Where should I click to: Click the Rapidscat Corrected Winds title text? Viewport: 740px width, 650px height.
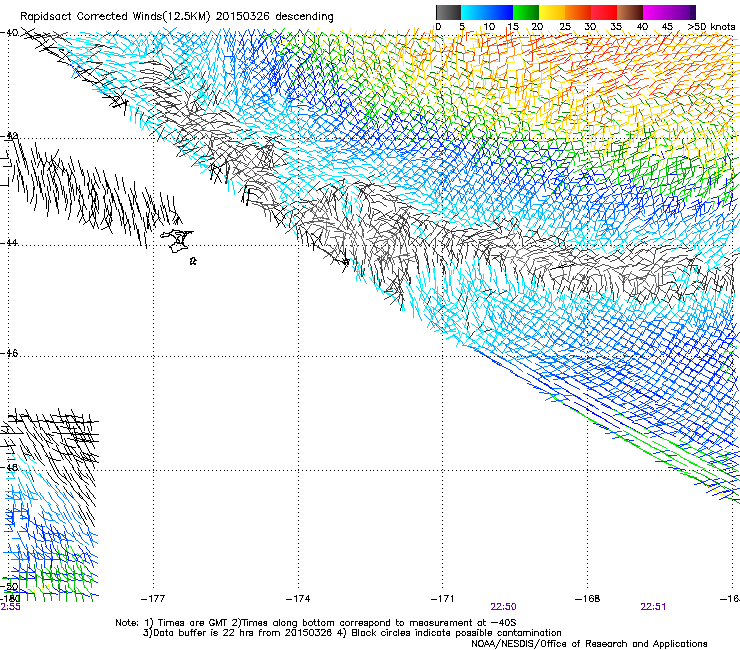point(177,16)
